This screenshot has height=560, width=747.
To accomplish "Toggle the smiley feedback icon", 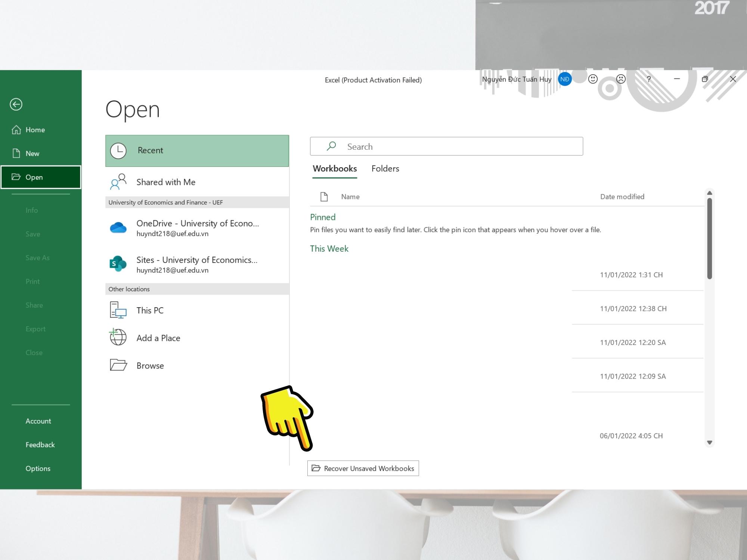I will (592, 80).
